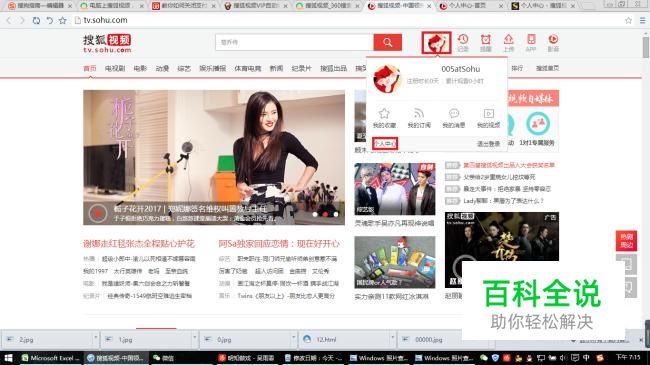Viewport: 650px width, 365px height.
Task: Open the 首页 navigation tab
Action: point(90,68)
